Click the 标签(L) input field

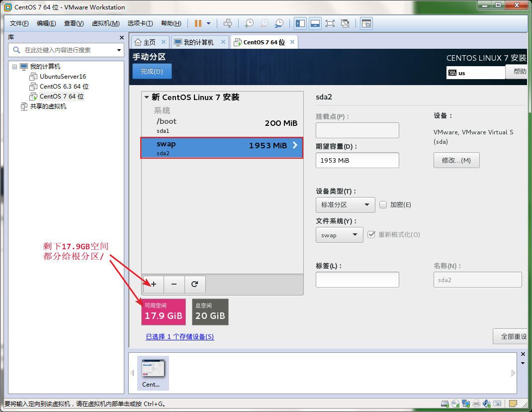pyautogui.click(x=357, y=280)
